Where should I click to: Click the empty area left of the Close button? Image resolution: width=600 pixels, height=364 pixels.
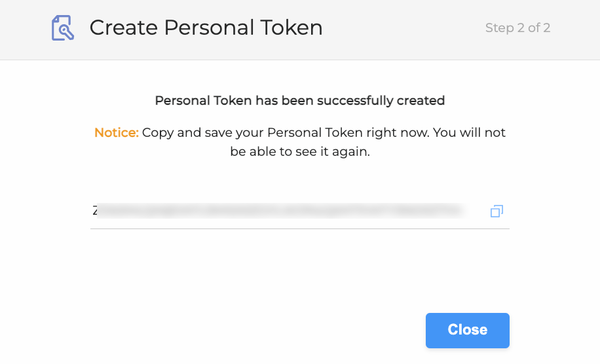(262, 329)
